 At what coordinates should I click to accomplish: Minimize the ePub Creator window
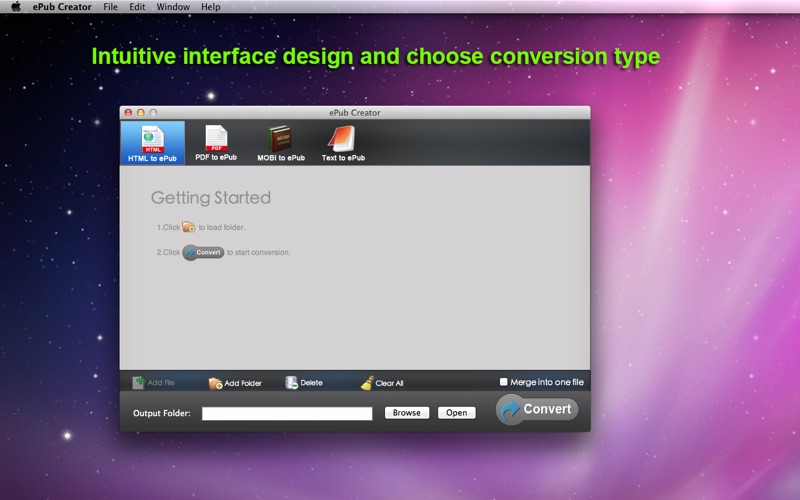[x=141, y=112]
